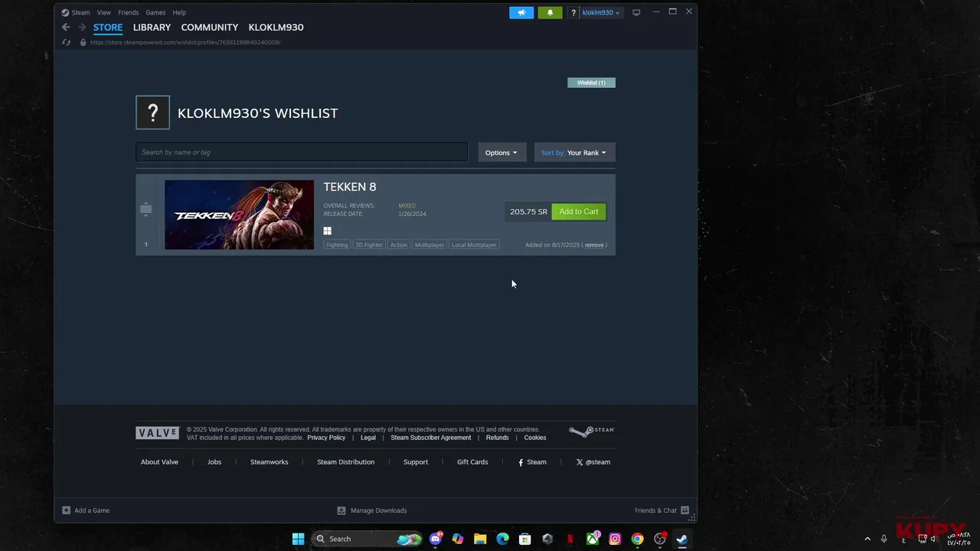Viewport: 980px width, 551px height.
Task: Click the Valve logo in footer
Action: pos(157,433)
